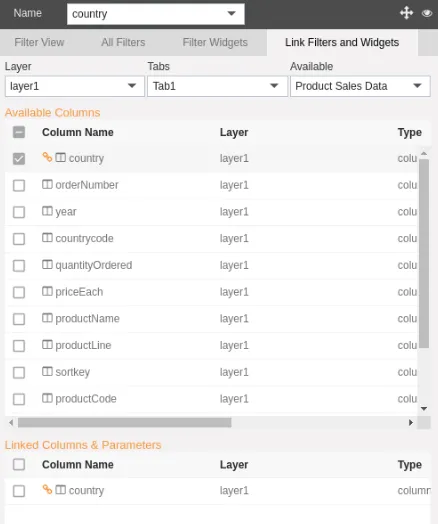Click the column icon next to orderNumber
Image resolution: width=438 pixels, height=524 pixels.
coord(47,184)
